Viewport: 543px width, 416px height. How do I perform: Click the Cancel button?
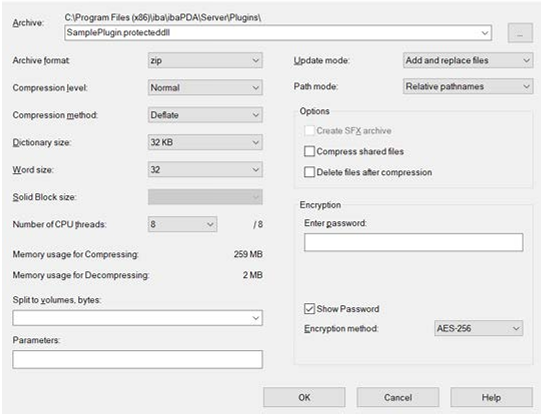tap(398, 397)
